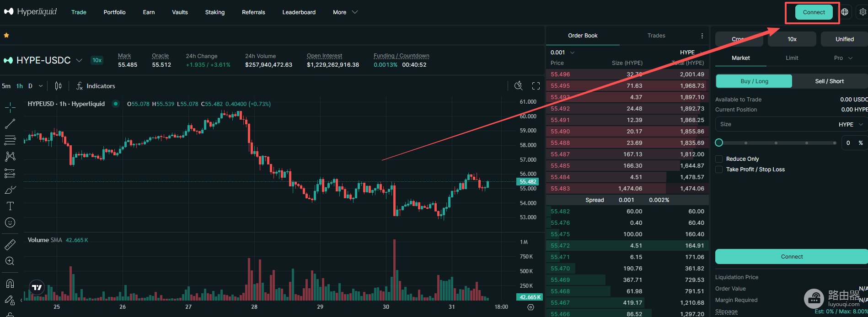The width and height of the screenshot is (868, 317).
Task: Select the Fibonacci retracement tool
Action: [10, 140]
